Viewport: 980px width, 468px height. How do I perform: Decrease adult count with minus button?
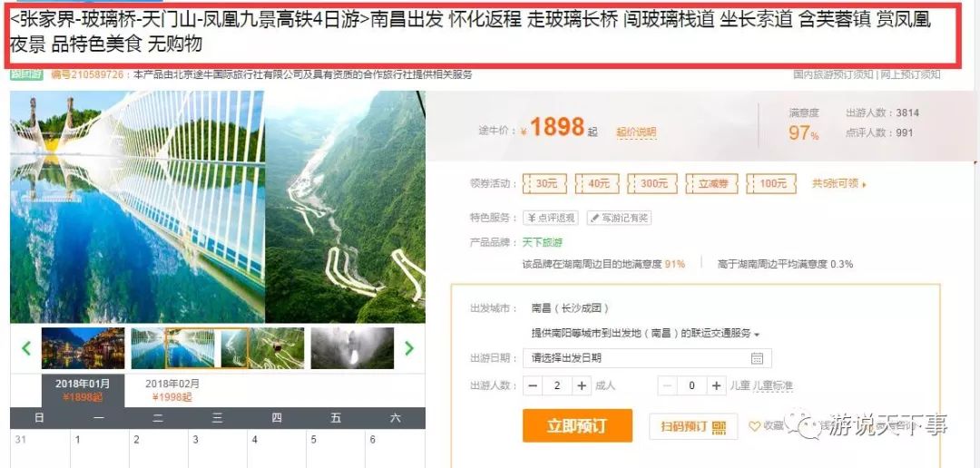point(533,385)
